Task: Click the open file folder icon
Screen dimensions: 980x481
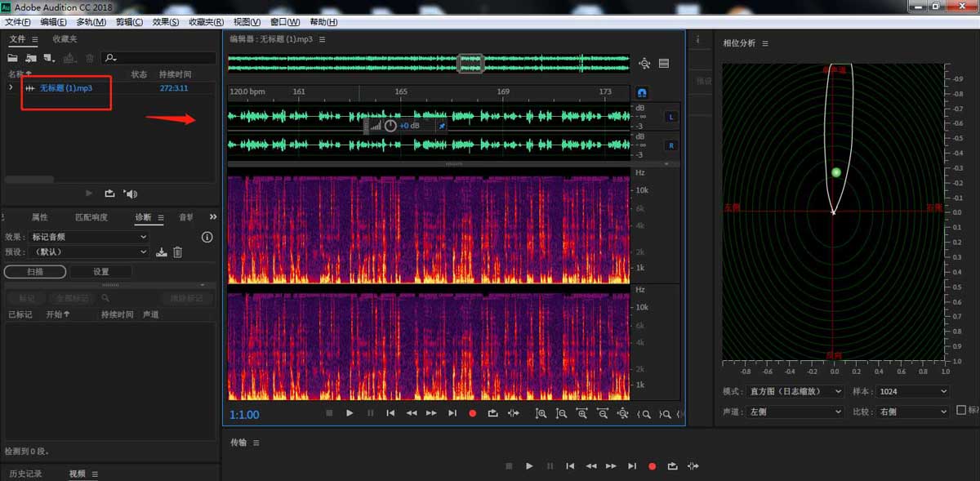Action: click(12, 58)
